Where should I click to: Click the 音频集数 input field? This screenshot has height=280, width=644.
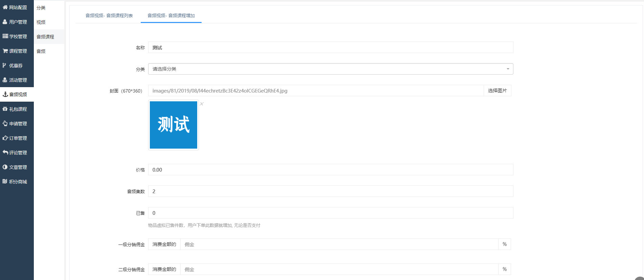click(x=330, y=191)
